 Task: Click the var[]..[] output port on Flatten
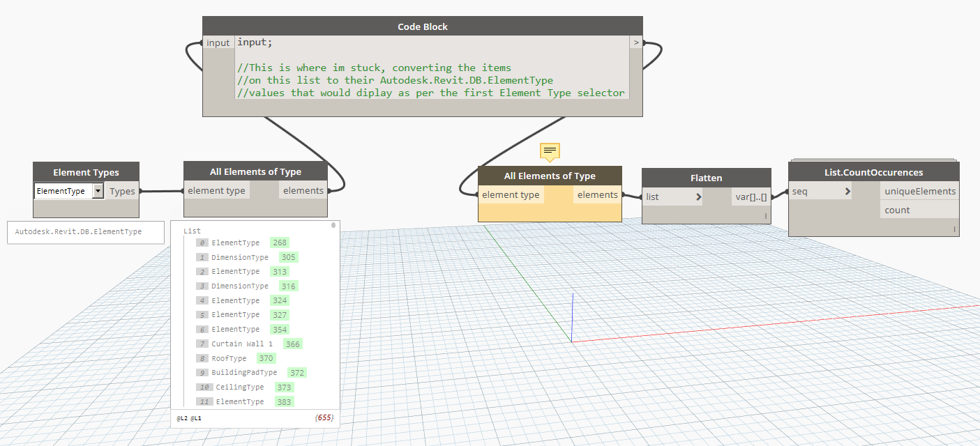click(751, 197)
